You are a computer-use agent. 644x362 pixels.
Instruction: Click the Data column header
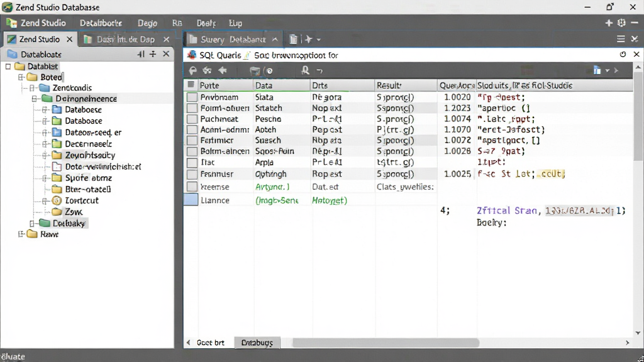tap(281, 85)
